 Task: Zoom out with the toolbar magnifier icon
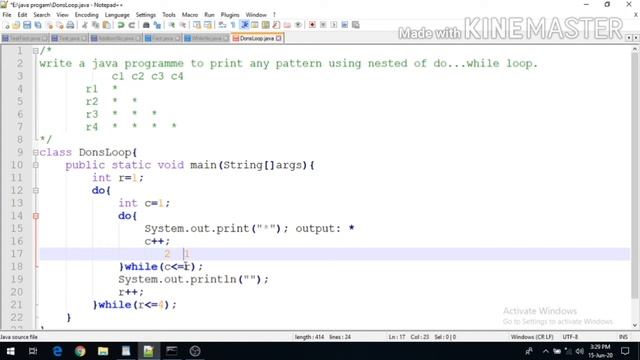click(183, 25)
